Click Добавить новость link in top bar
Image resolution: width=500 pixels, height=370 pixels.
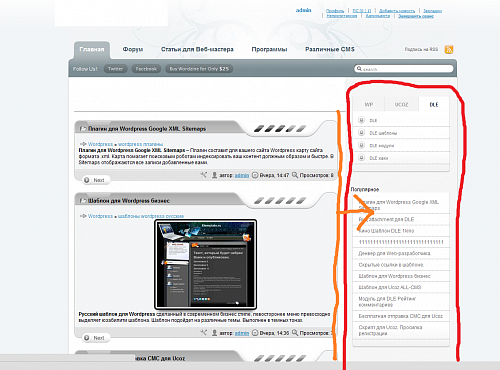coord(397,11)
